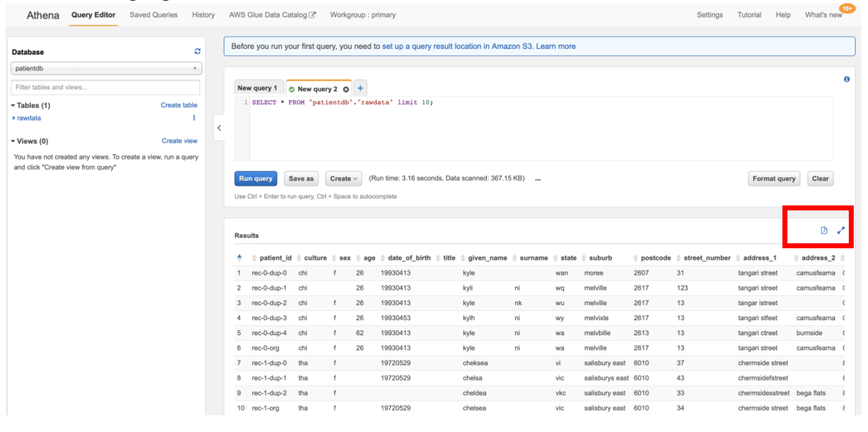Add a new query tab
Screen dimensions: 868x432
[360, 88]
